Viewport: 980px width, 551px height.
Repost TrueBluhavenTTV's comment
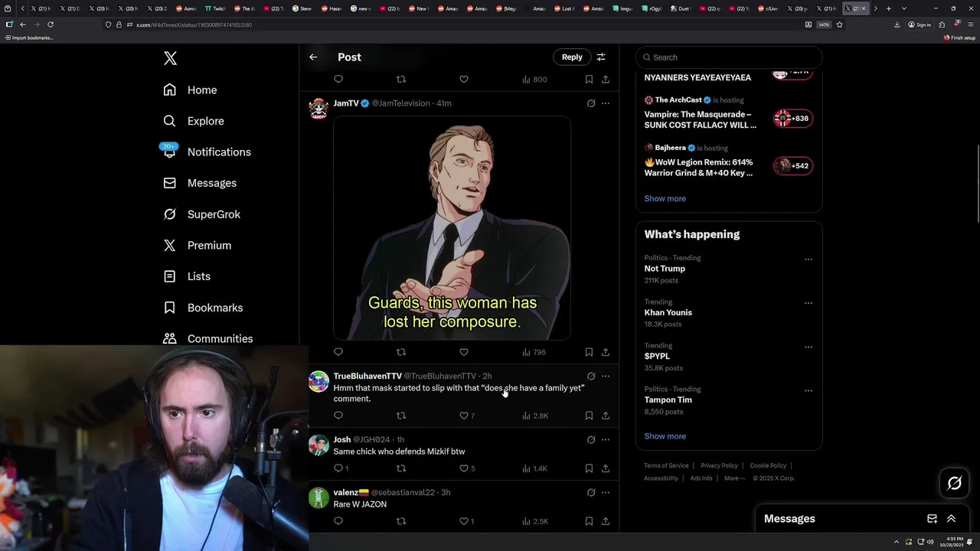point(401,416)
